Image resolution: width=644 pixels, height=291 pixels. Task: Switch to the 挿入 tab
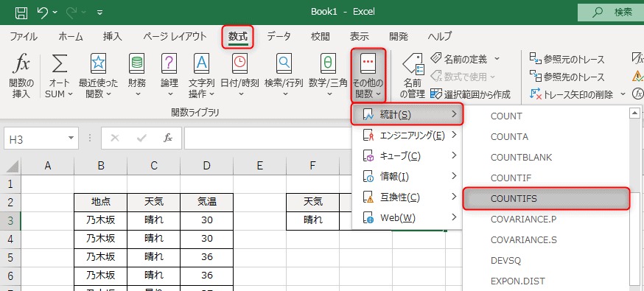pyautogui.click(x=113, y=36)
